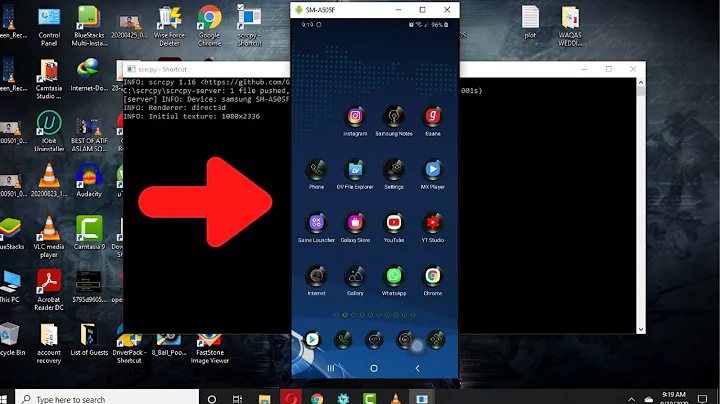Click scroll up arrow in console window

[641, 83]
